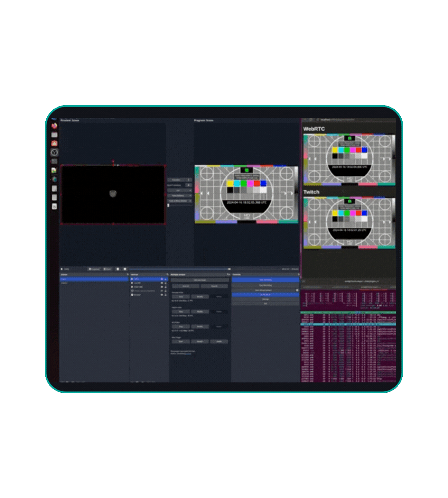Toggle visibility of the selected top source

tap(161, 279)
